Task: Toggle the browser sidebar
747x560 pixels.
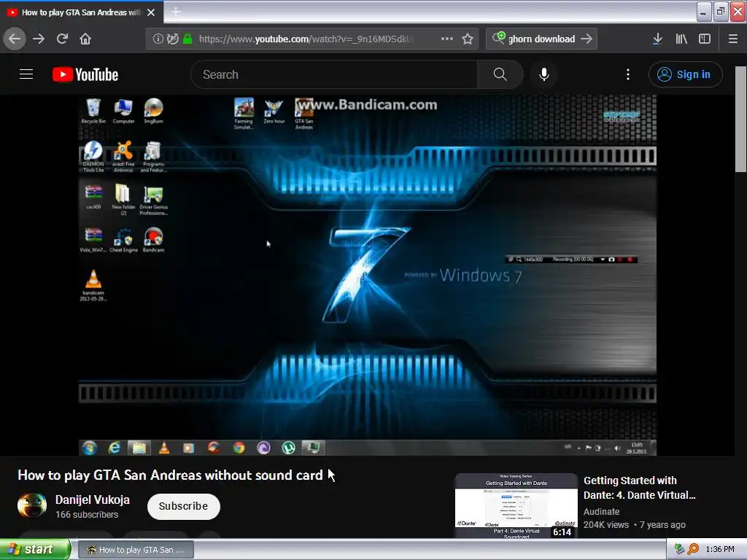Action: tap(705, 39)
